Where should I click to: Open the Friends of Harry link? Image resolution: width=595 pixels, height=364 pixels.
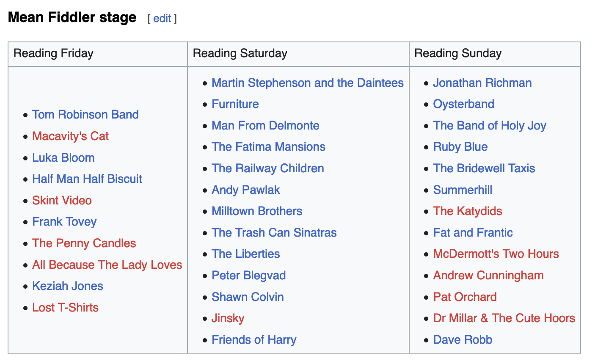tap(254, 340)
